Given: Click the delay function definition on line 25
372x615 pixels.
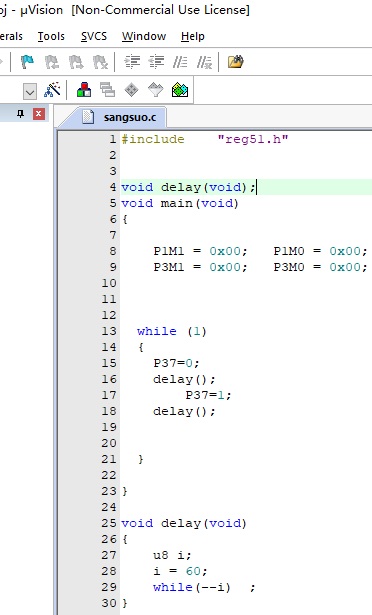Looking at the screenshot, I should pyautogui.click(x=184, y=523).
